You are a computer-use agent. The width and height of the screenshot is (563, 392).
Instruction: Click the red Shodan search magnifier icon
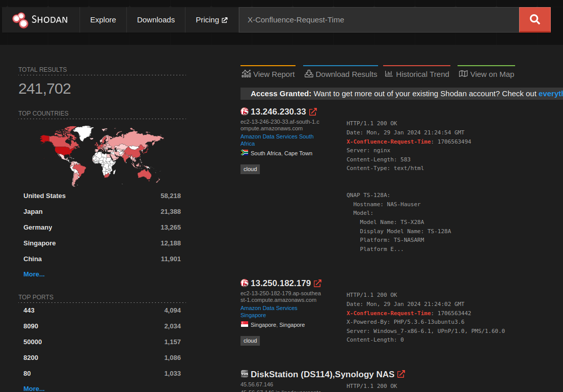click(534, 19)
